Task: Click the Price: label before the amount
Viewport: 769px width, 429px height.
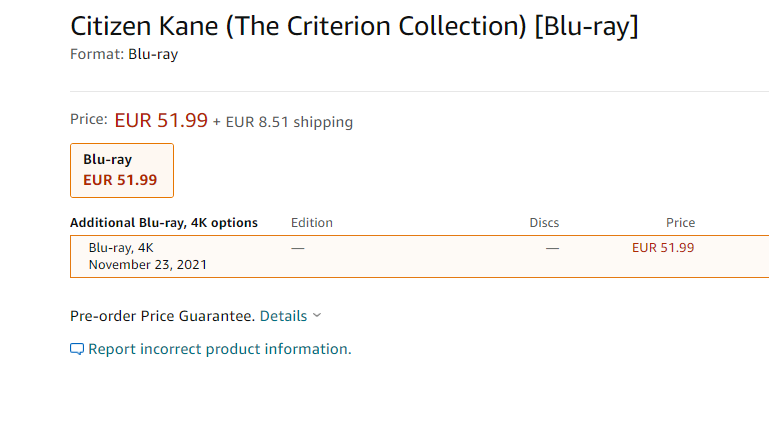Action: tap(89, 119)
